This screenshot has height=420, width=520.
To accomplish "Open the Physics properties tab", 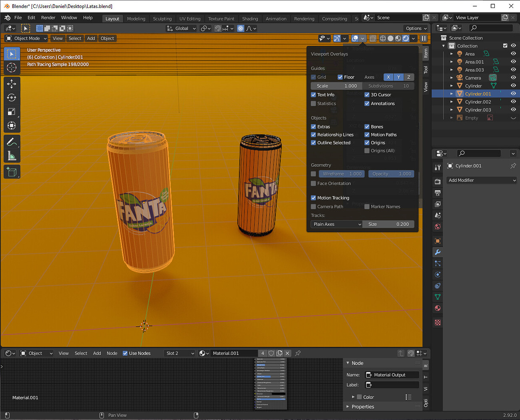I will click(x=438, y=274).
